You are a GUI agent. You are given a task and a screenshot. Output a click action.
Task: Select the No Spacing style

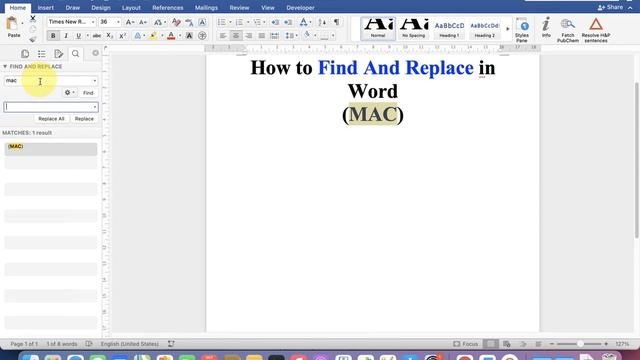[x=413, y=29]
